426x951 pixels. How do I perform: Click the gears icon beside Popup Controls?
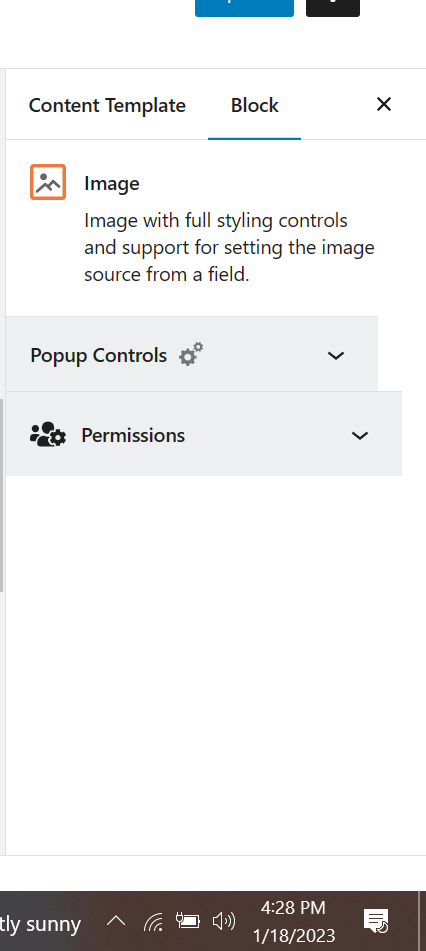coord(191,354)
